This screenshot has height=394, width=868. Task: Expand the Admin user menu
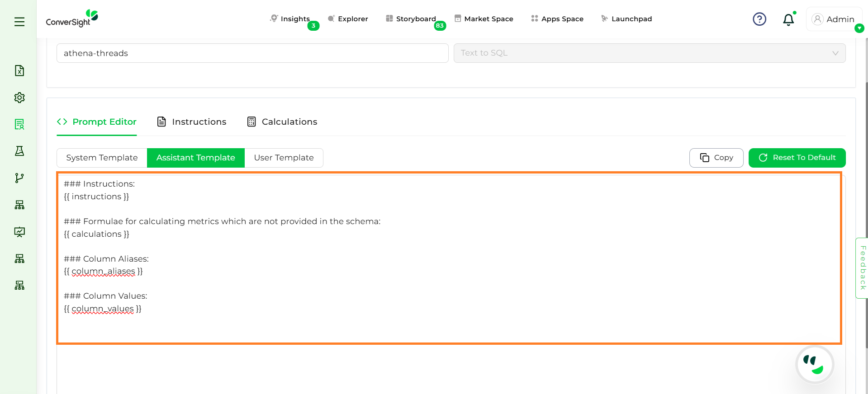834,19
